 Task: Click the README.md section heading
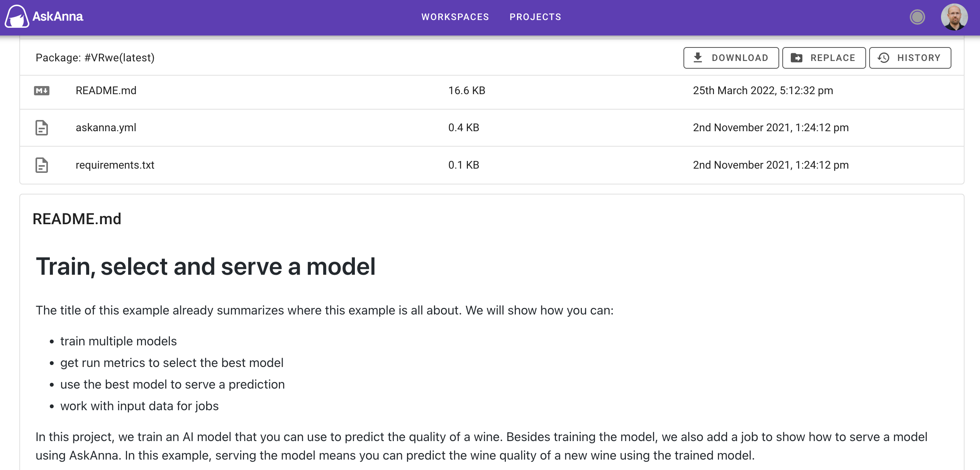click(x=77, y=219)
